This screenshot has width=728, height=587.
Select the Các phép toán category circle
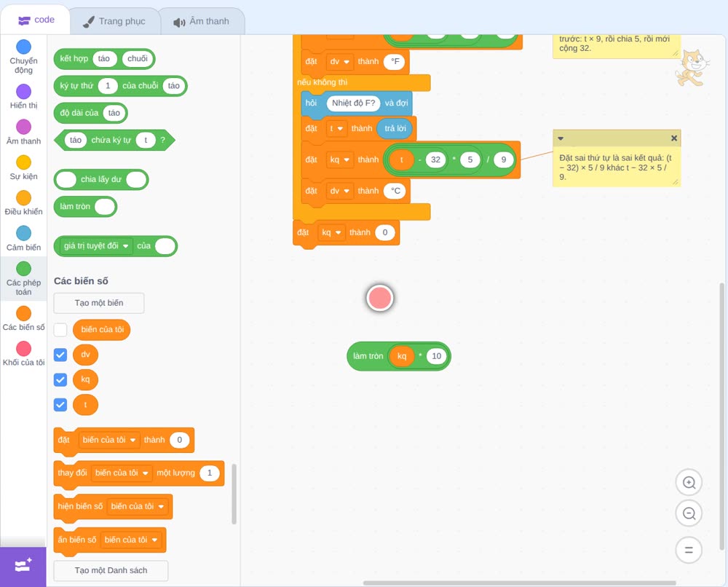point(24,269)
